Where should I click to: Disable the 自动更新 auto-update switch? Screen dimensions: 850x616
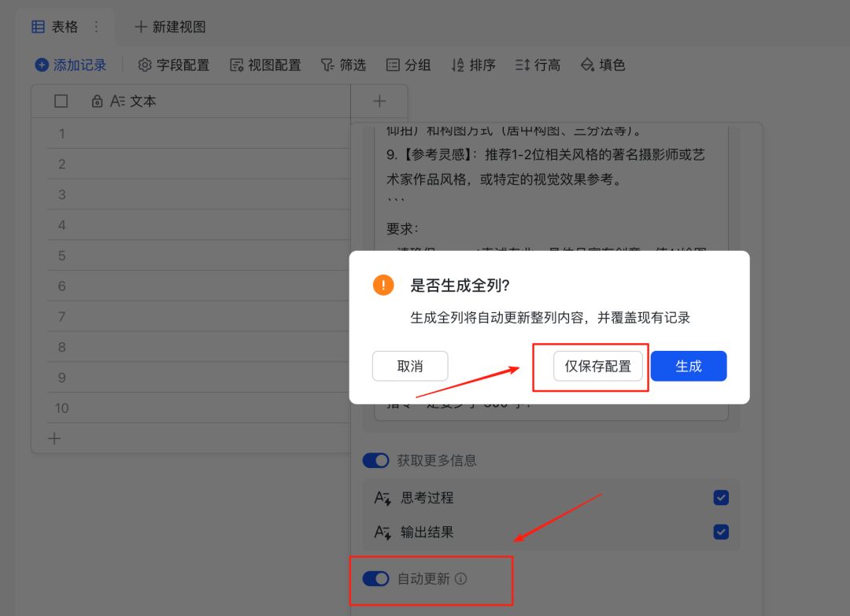click(x=376, y=578)
